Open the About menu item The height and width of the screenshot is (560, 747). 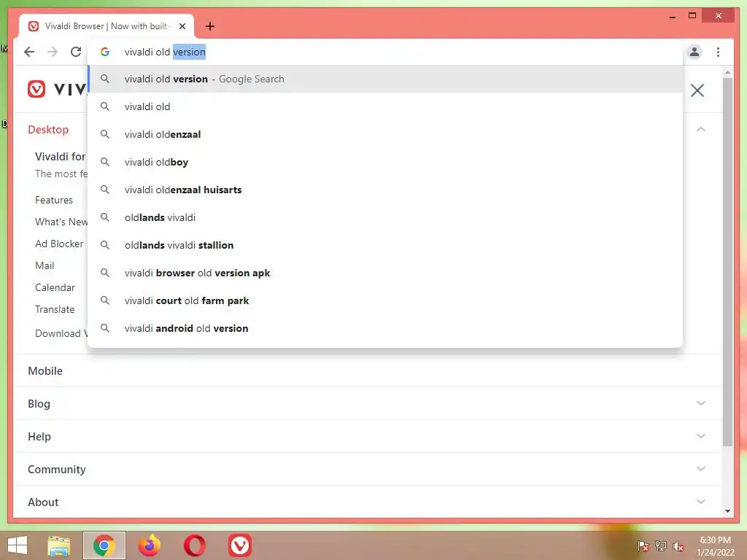43,502
